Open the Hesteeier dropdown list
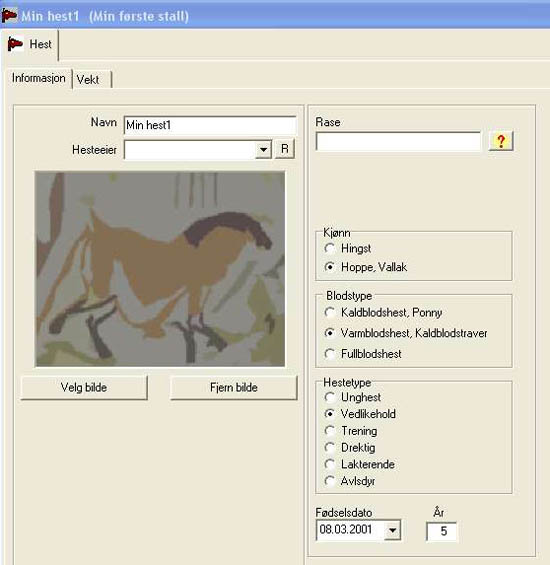 263,149
